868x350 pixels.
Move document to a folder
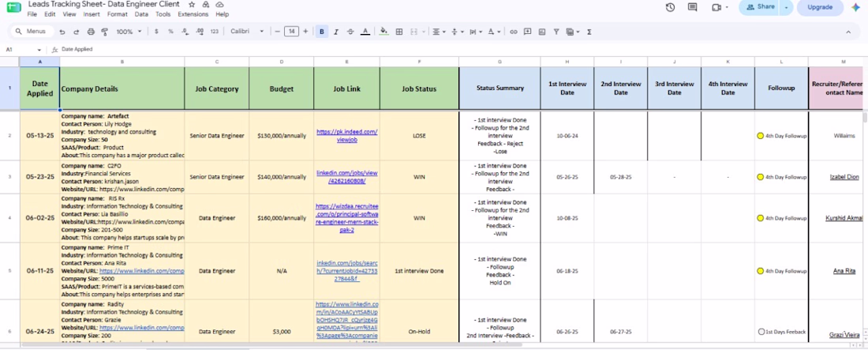point(206,5)
